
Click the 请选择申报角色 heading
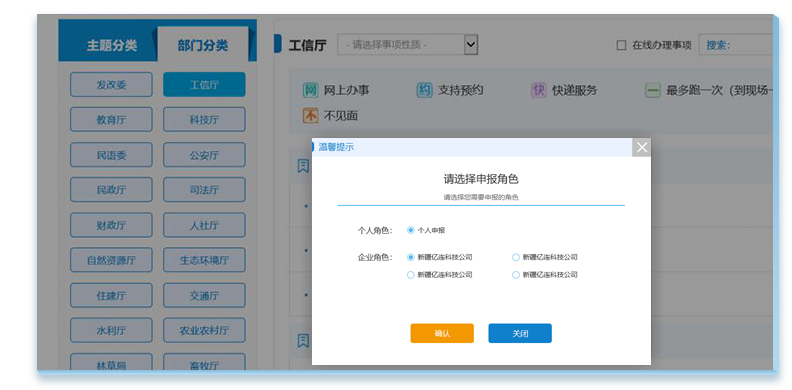[x=481, y=179]
